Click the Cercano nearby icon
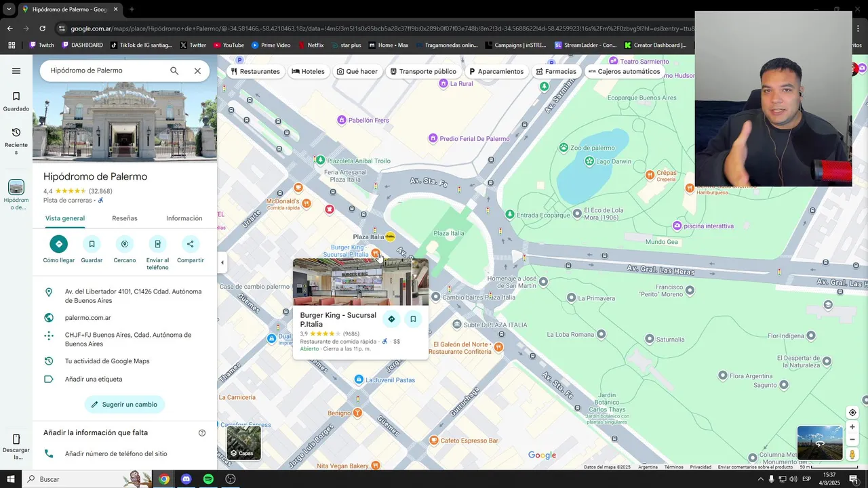Screen dimensions: 868x488 tap(125, 244)
